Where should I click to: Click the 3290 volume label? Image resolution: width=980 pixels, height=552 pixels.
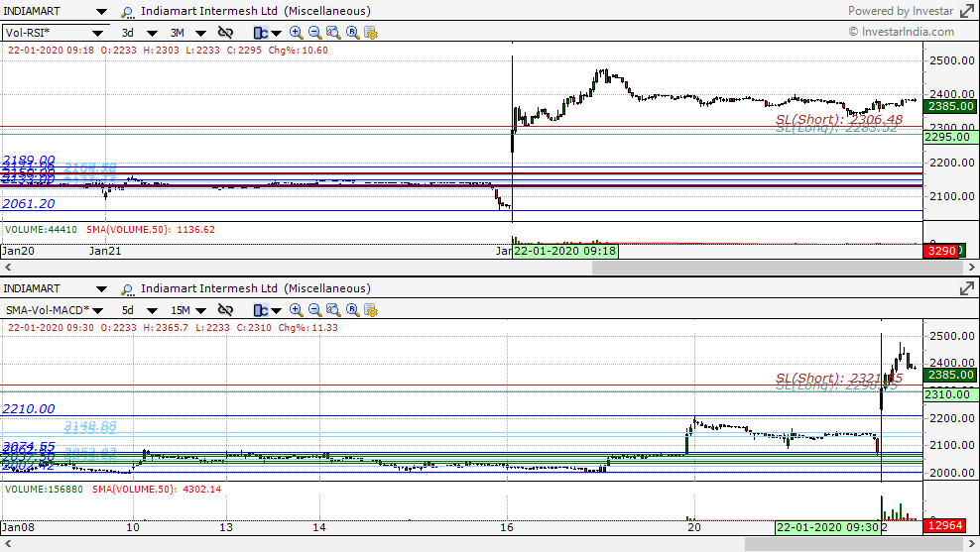pos(941,251)
